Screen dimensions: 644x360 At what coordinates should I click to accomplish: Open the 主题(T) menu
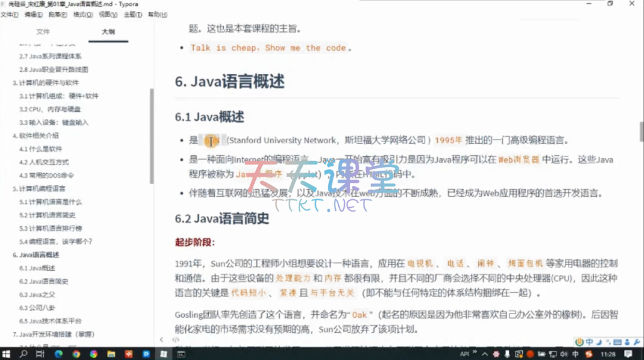pyautogui.click(x=132, y=14)
